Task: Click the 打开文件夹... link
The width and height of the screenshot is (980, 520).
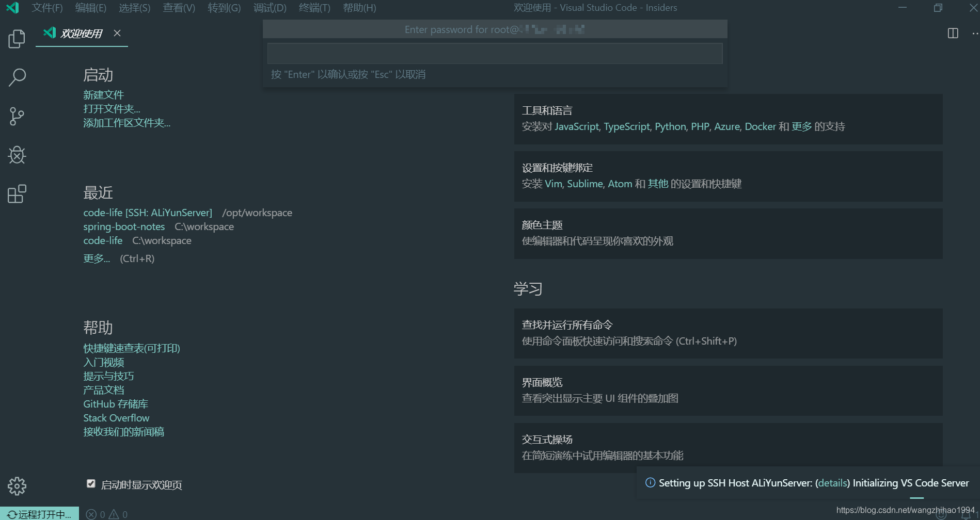Action: tap(112, 109)
